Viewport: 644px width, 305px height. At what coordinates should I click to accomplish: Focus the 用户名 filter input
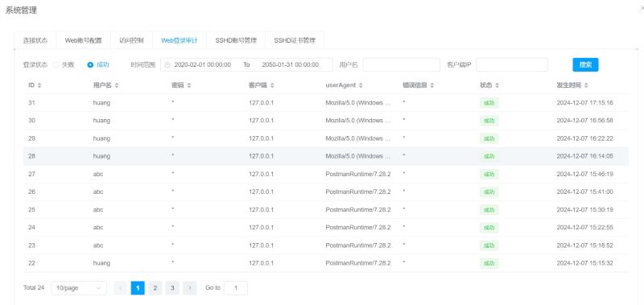(x=401, y=65)
